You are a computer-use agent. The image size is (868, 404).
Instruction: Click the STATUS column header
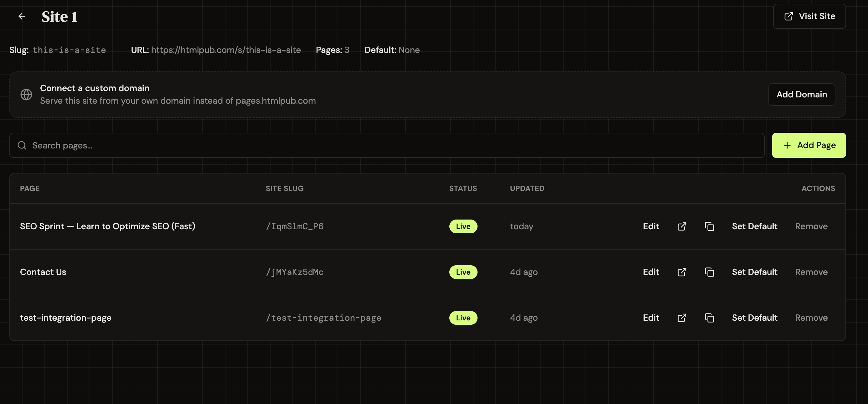coord(463,188)
